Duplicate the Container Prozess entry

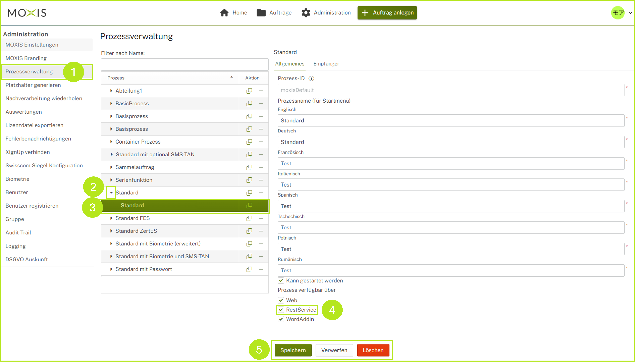click(x=249, y=142)
